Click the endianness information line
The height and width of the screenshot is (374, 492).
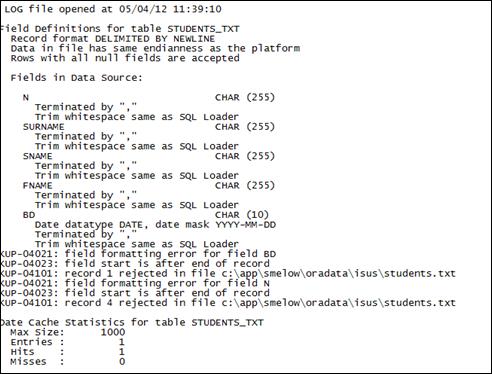[155, 48]
